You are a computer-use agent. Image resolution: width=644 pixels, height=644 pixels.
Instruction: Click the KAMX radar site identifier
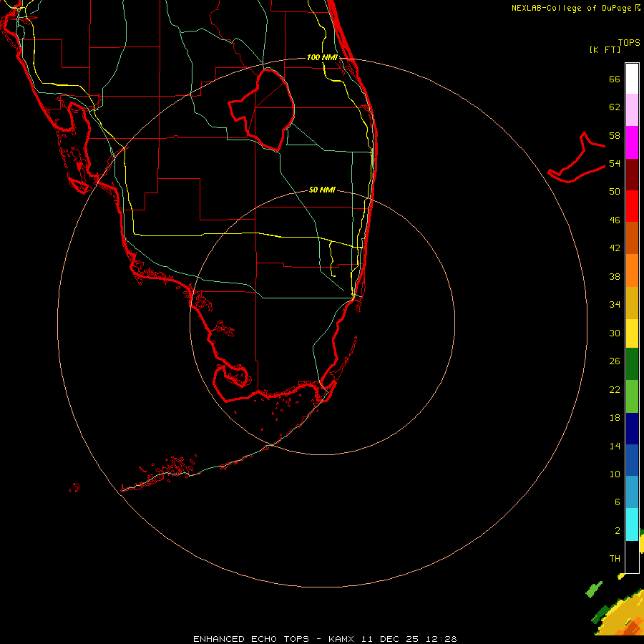[343, 639]
